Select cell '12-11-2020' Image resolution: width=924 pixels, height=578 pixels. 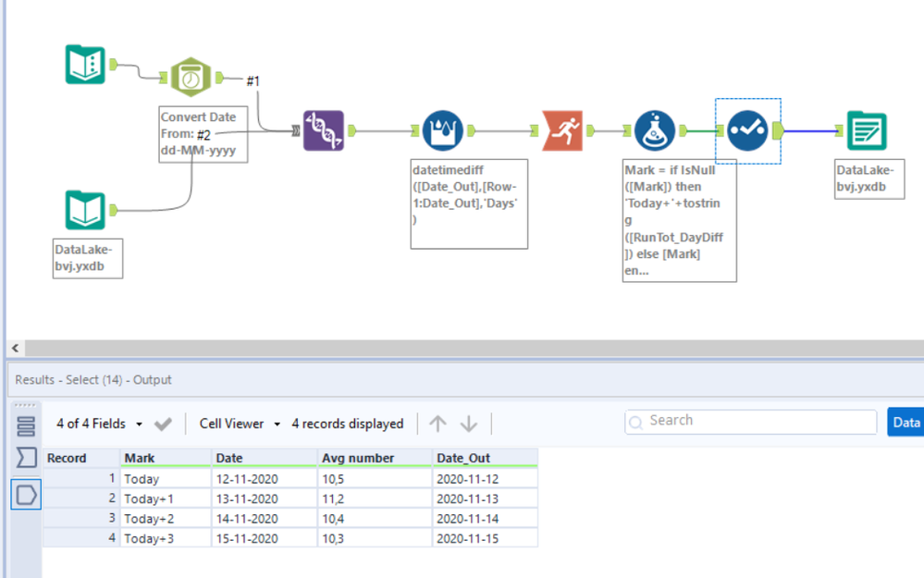[264, 479]
